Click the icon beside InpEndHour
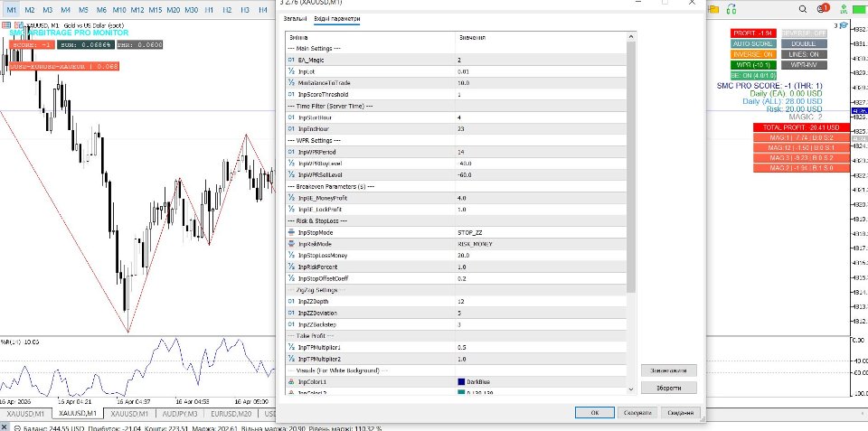 pos(291,129)
